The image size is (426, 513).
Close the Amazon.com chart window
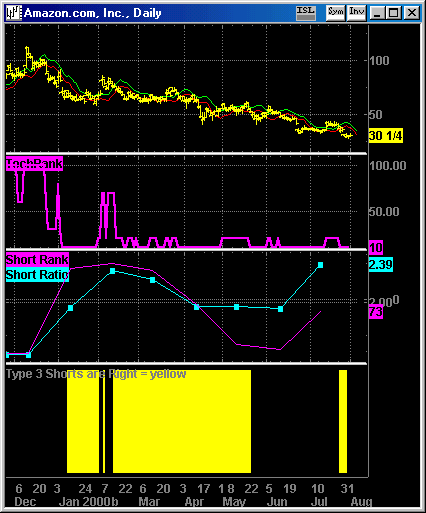pos(412,13)
